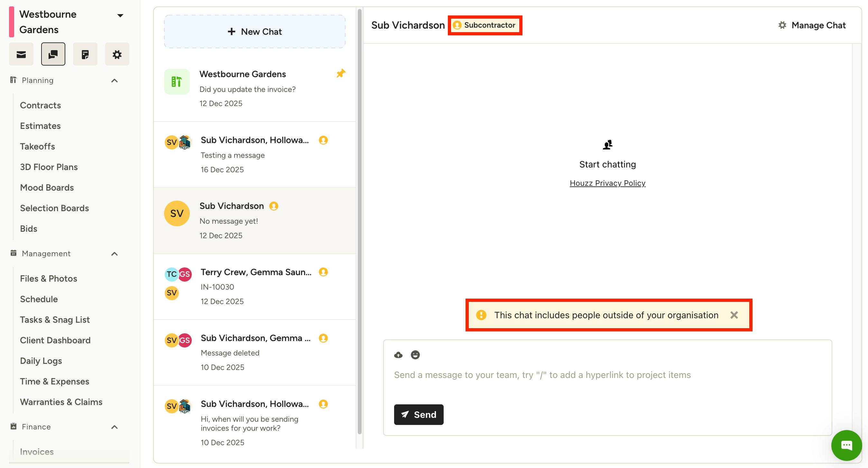Screen dimensions: 868x468
Task: Click the chat list scrollbar
Action: (359, 222)
